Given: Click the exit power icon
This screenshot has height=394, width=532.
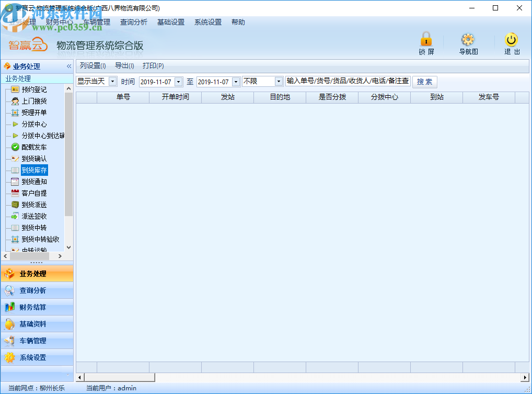Looking at the screenshot, I should tap(511, 40).
